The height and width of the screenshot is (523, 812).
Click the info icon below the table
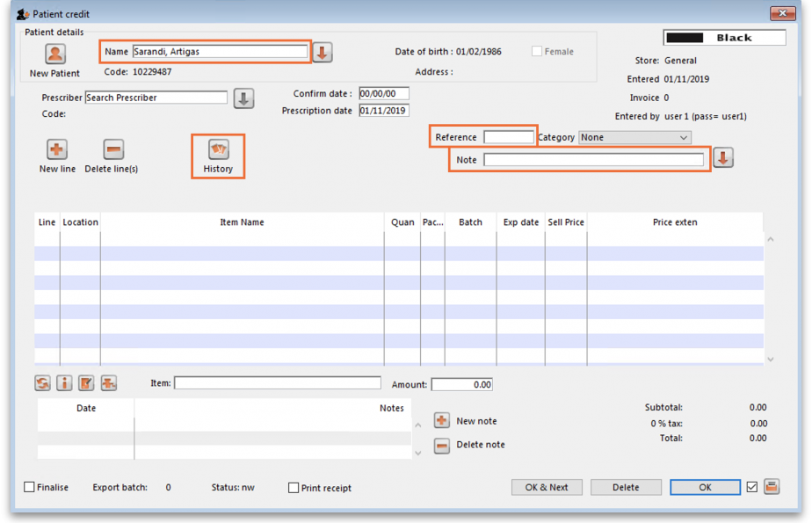click(64, 383)
